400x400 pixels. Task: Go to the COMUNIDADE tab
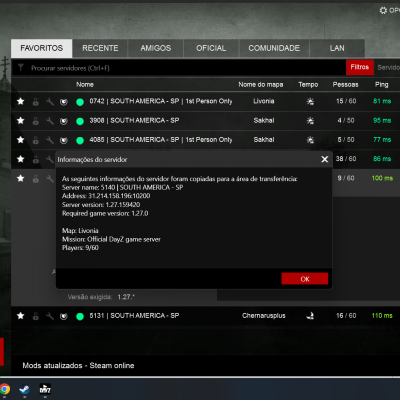pyautogui.click(x=274, y=48)
